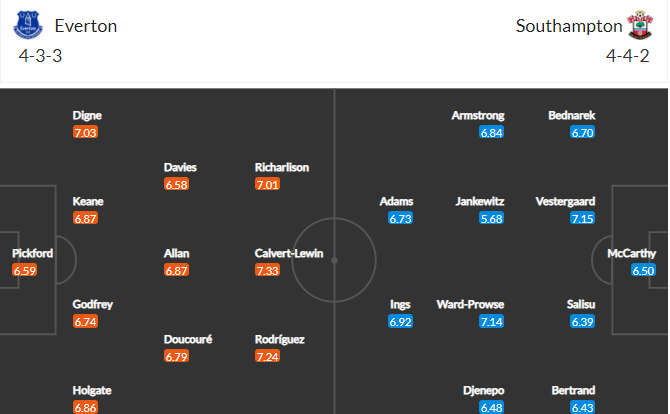Viewport: 670px width, 414px height.
Task: Click player Armstrong's name
Action: [x=478, y=116]
